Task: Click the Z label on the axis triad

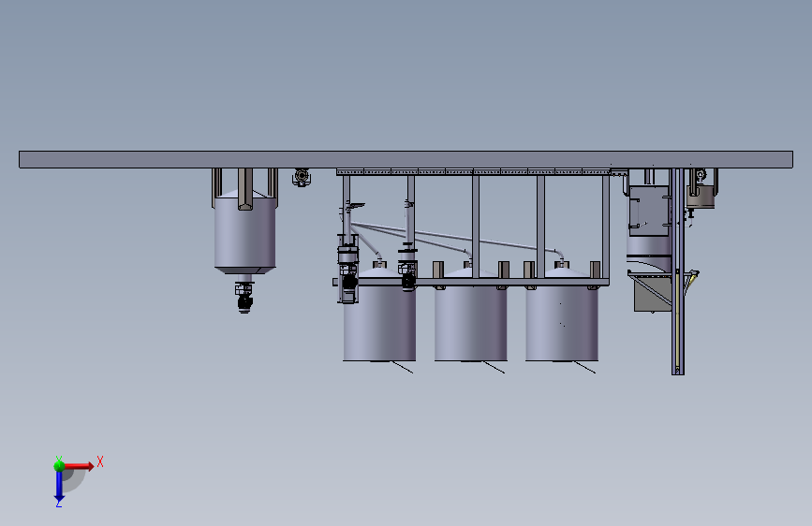Action: point(59,504)
